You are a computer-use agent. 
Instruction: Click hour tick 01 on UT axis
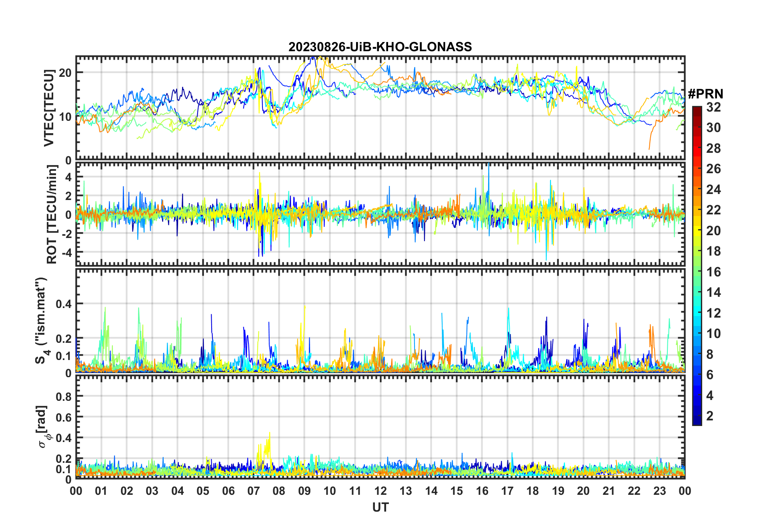point(101,491)
